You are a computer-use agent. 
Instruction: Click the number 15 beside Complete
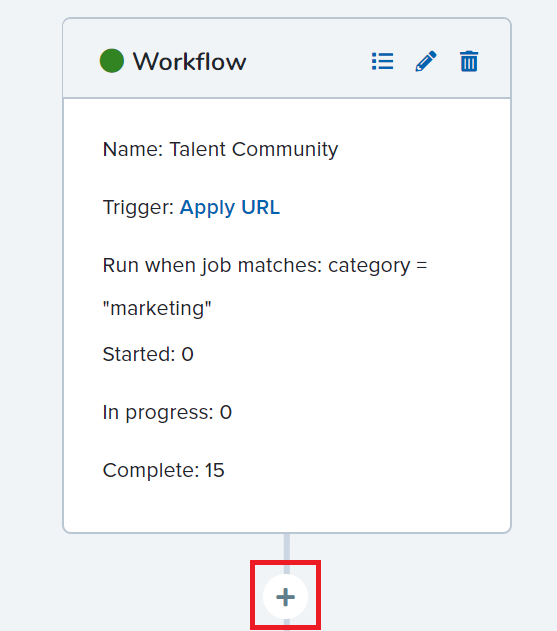click(215, 470)
